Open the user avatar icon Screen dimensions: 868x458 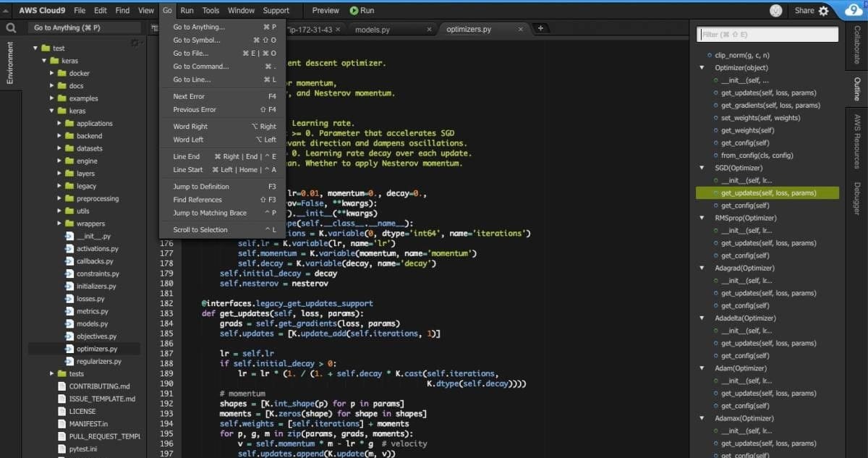776,11
